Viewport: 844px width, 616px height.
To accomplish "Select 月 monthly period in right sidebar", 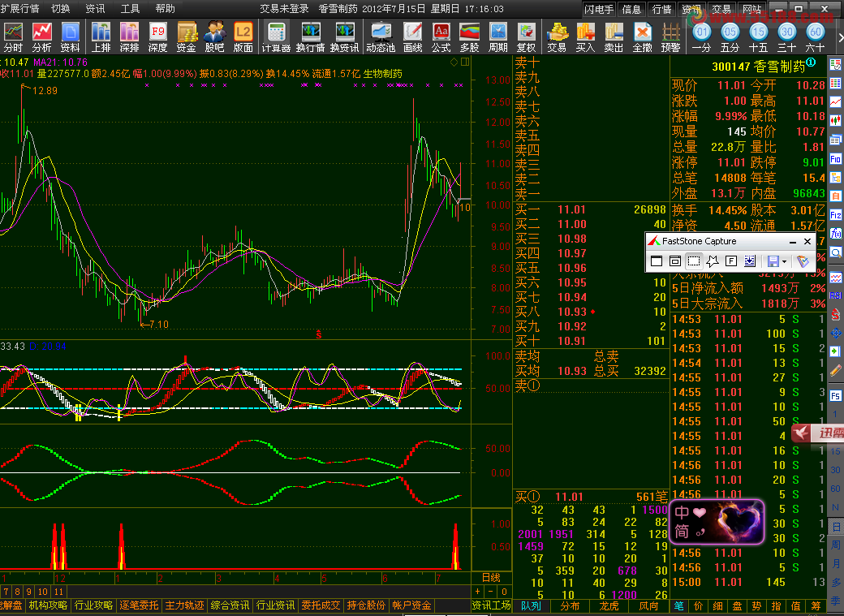I will (835, 563).
